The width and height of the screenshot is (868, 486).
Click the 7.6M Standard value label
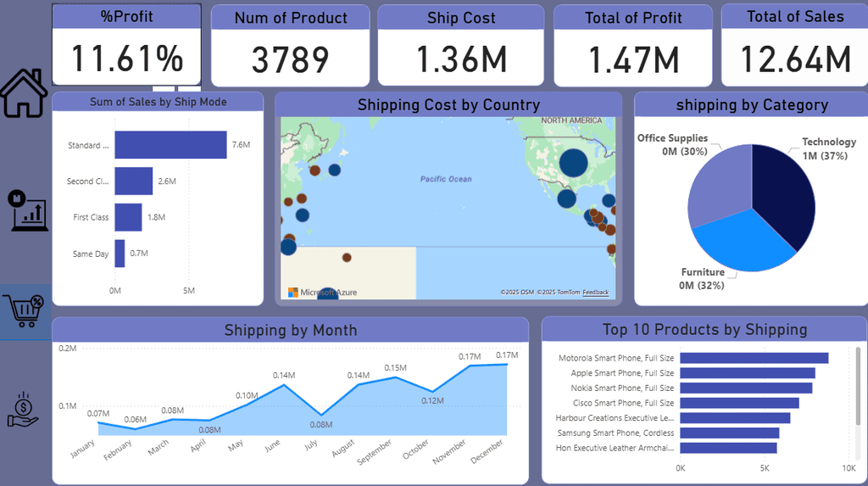click(x=241, y=145)
